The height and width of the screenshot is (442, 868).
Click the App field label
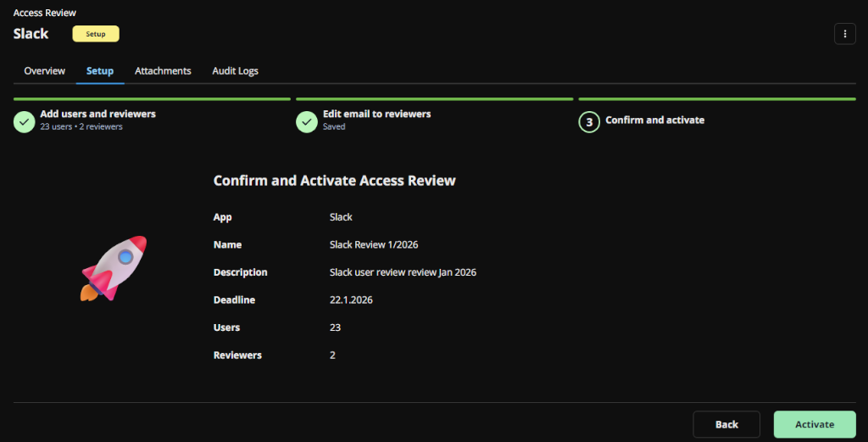tap(223, 217)
